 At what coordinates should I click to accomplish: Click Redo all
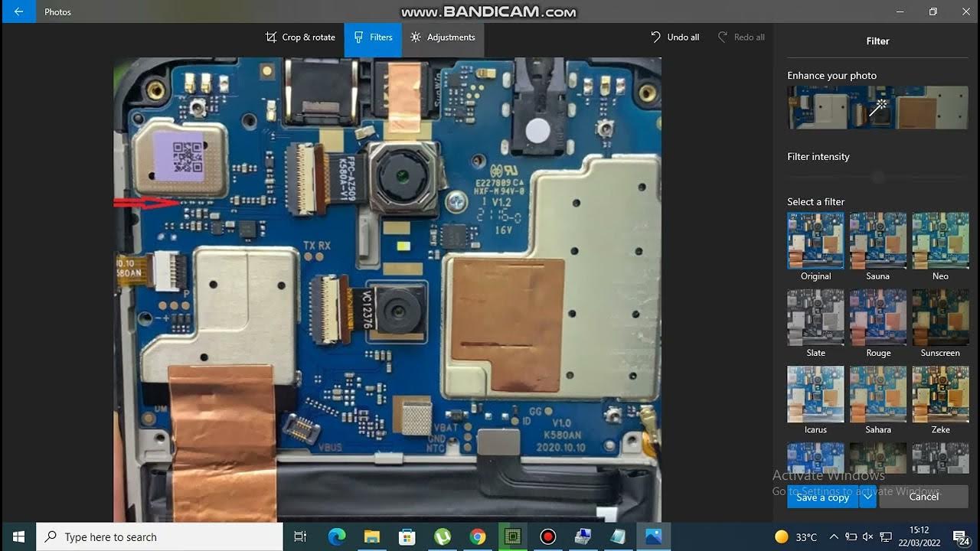pos(741,37)
